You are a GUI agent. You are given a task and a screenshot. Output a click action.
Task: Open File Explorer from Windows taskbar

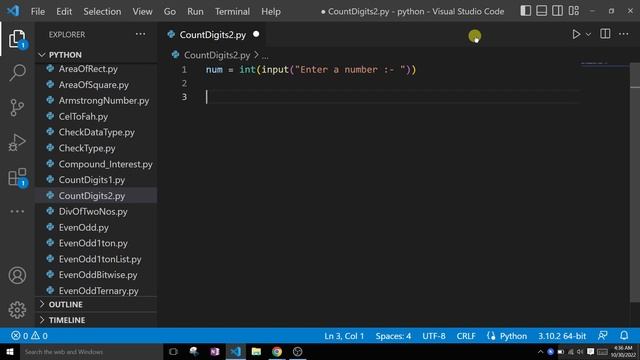pyautogui.click(x=256, y=351)
